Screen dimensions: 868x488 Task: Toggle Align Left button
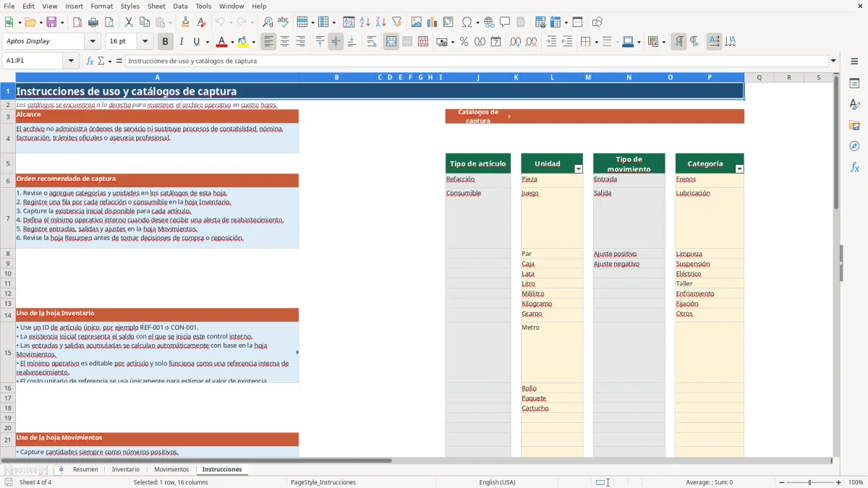click(x=268, y=42)
